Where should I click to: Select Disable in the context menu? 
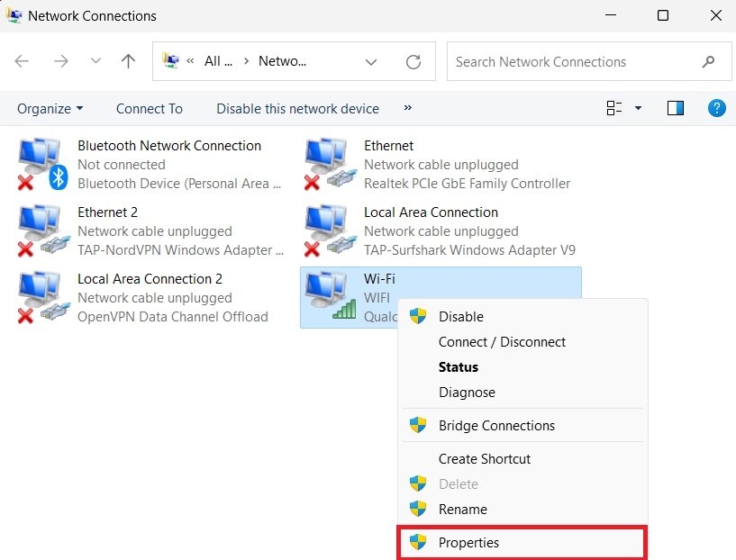pyautogui.click(x=461, y=317)
